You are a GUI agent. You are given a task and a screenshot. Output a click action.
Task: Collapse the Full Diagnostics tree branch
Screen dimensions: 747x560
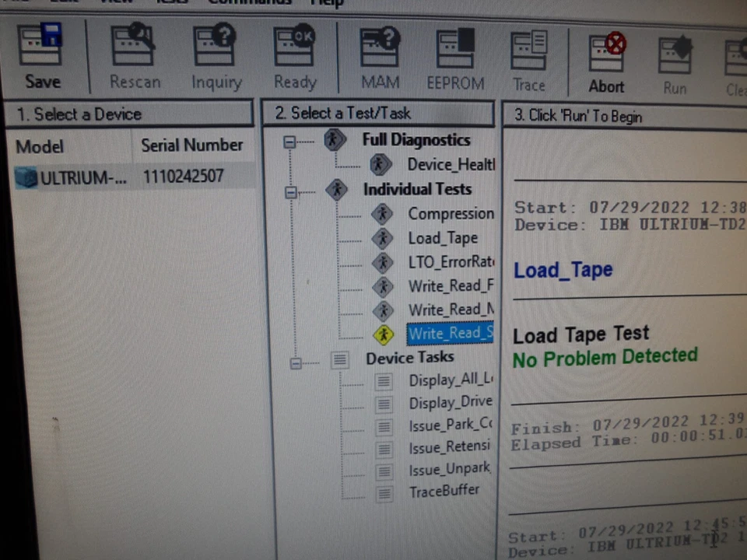coord(289,142)
